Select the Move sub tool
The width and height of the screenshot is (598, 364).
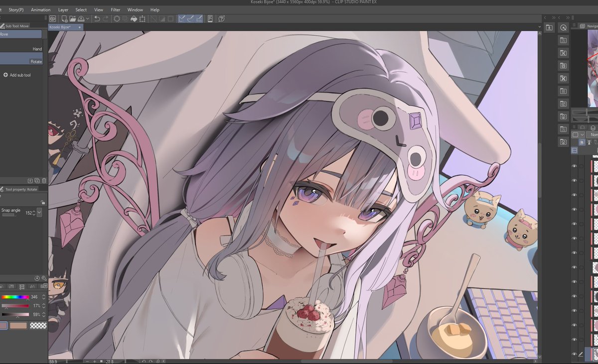[21, 34]
